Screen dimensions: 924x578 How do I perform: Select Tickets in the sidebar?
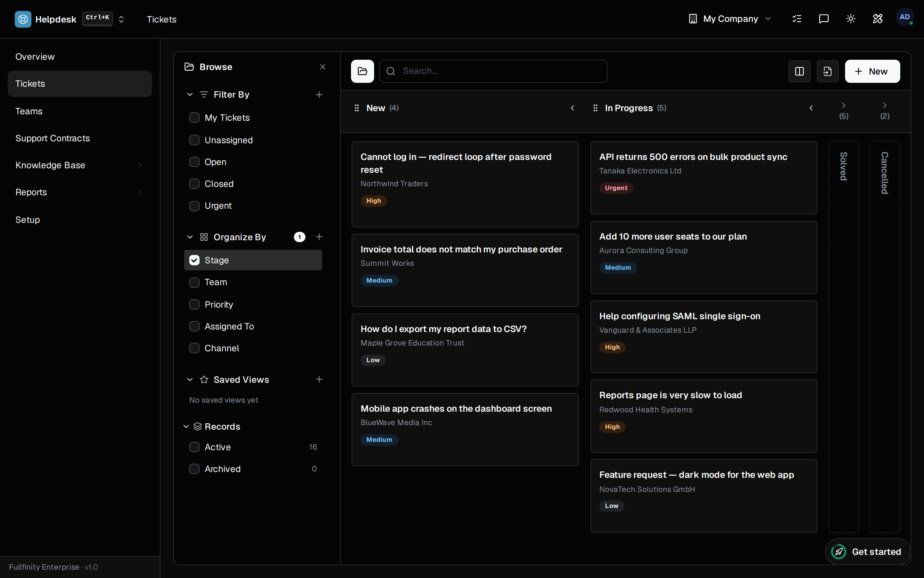[80, 84]
